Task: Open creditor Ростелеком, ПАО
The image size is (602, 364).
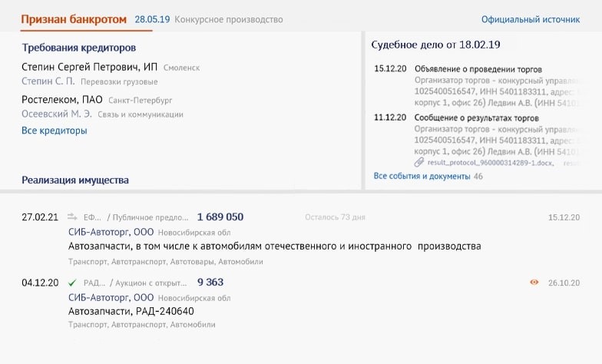Action: [61, 100]
